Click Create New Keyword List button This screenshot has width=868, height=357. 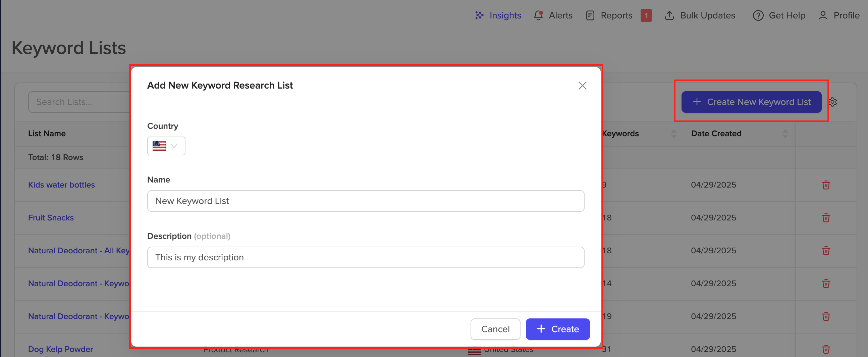pyautogui.click(x=751, y=102)
